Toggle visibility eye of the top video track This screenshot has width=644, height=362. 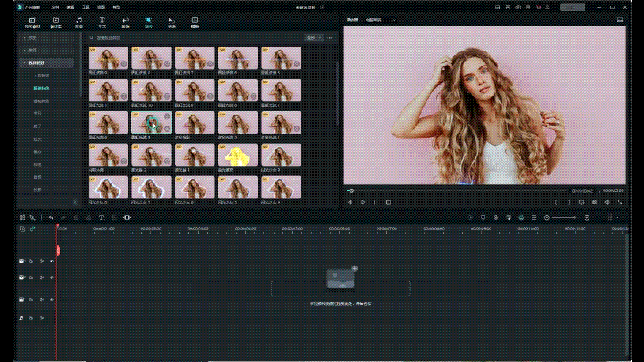51,261
